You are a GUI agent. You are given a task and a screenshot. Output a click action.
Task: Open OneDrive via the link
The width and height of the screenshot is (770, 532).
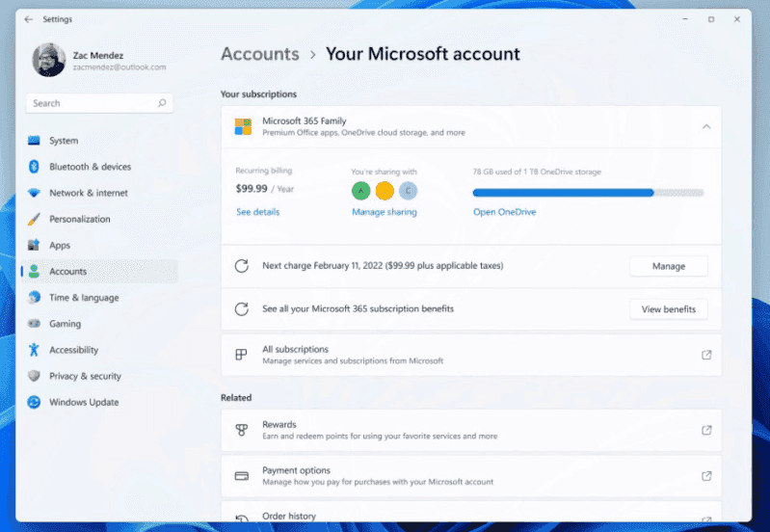coord(504,212)
